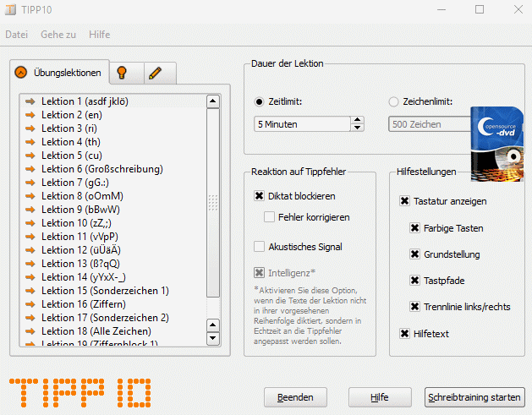Click arrow icon beside Lektion 16
Image resolution: width=532 pixels, height=415 pixels.
[x=31, y=304]
